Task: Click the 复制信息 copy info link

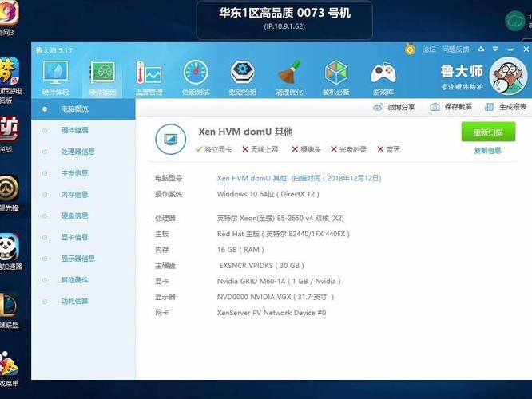Action: [x=487, y=151]
